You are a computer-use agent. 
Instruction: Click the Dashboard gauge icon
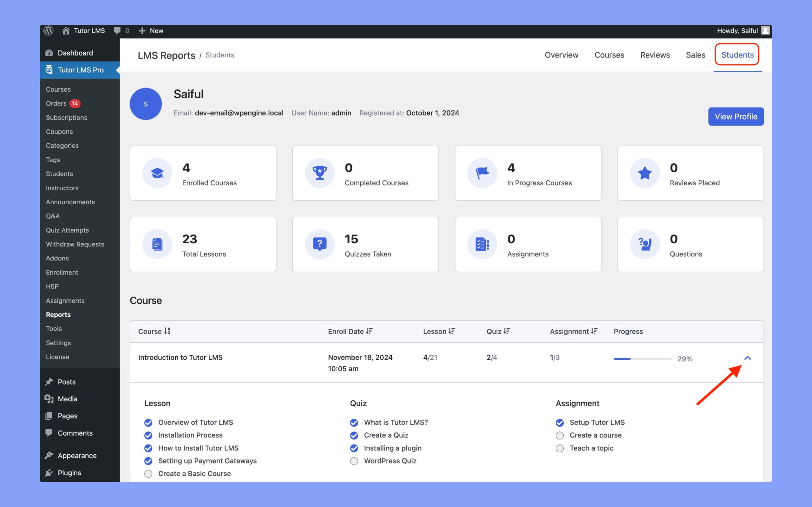click(49, 53)
